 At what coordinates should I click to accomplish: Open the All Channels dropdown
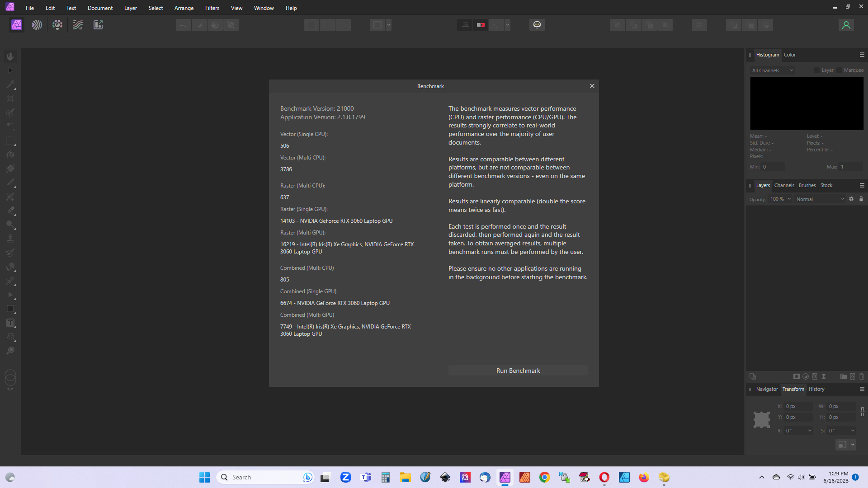click(773, 70)
